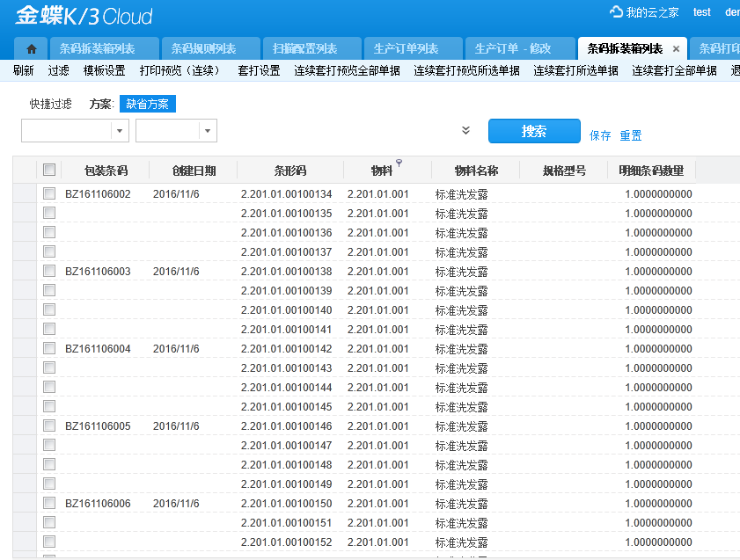Click the 搜索 search button
The height and width of the screenshot is (560, 740).
(x=534, y=131)
